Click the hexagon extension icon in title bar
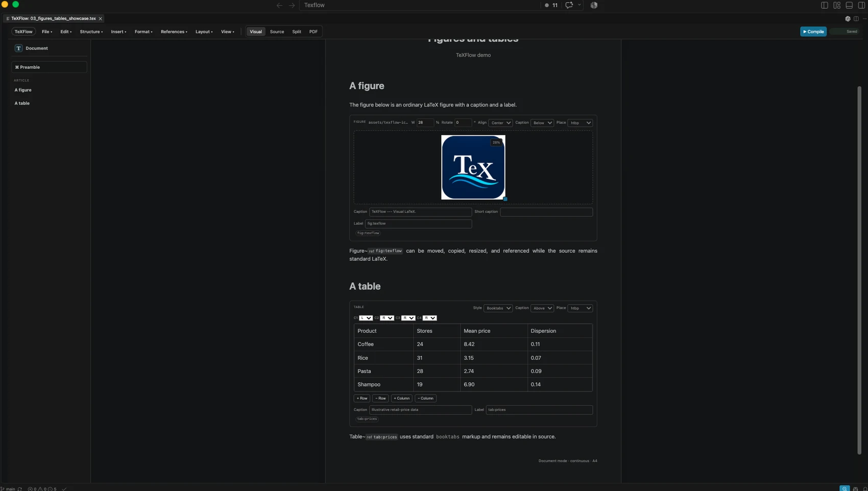Image resolution: width=868 pixels, height=491 pixels. (x=594, y=5)
